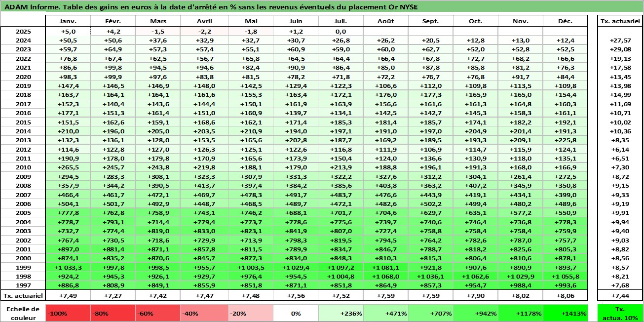Click the -60% color scale cell
The height and width of the screenshot is (322, 644).
point(158,313)
